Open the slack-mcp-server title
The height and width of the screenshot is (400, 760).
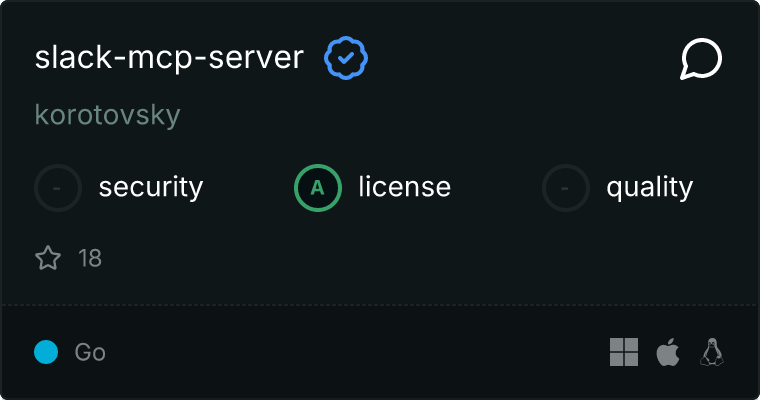(x=169, y=58)
